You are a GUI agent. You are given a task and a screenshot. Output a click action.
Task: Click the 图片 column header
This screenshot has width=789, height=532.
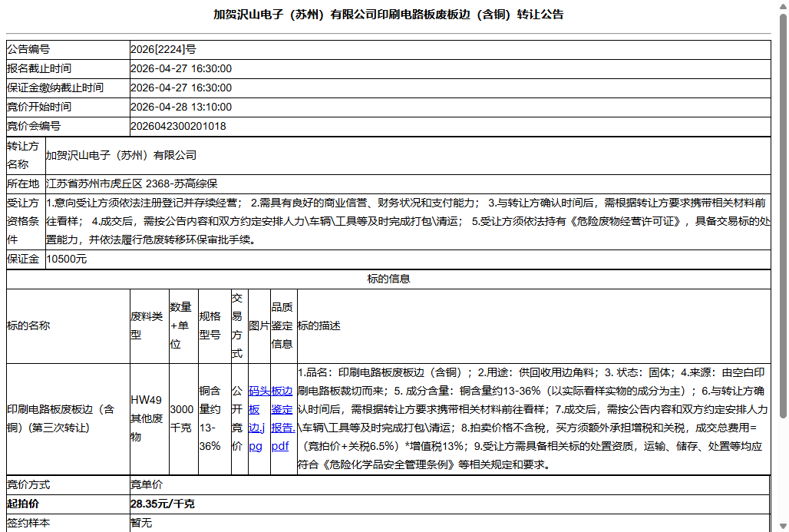(x=259, y=325)
